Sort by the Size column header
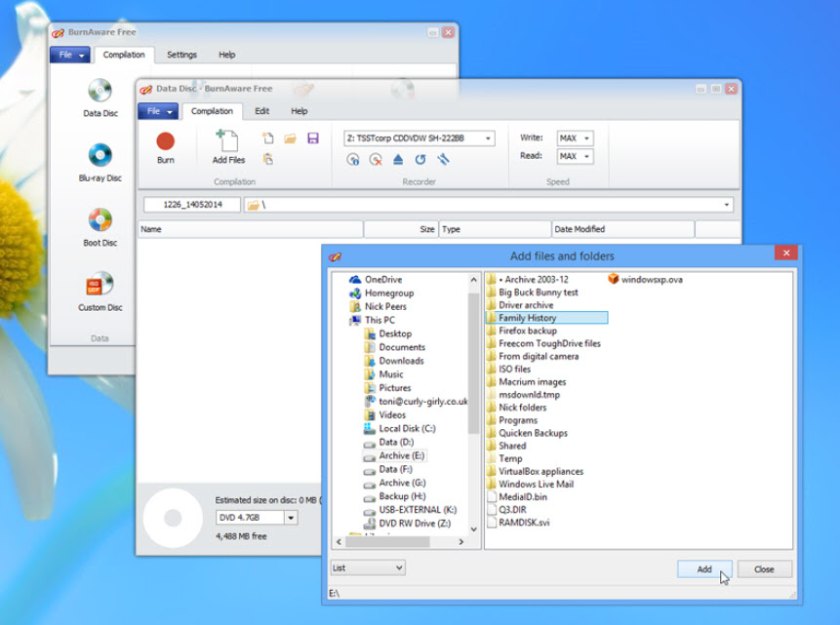 point(401,229)
